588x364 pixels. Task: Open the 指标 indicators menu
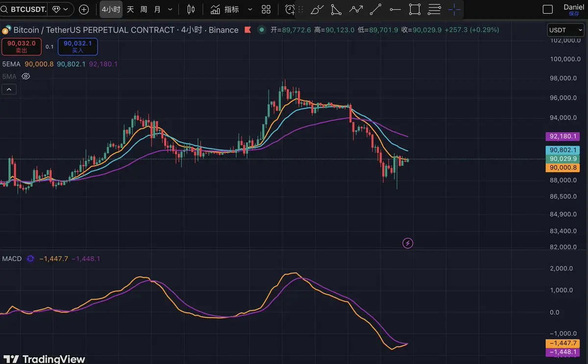coord(225,9)
